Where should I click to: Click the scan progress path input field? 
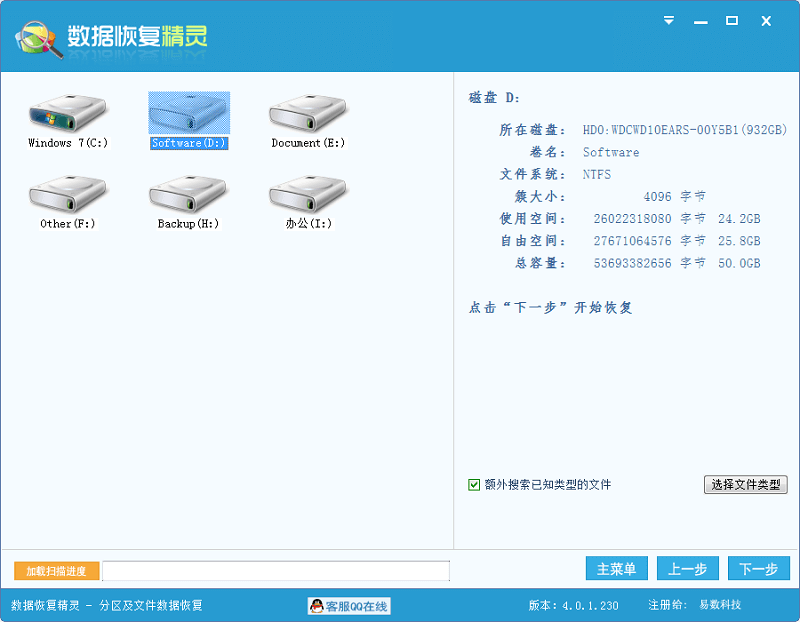coord(275,571)
